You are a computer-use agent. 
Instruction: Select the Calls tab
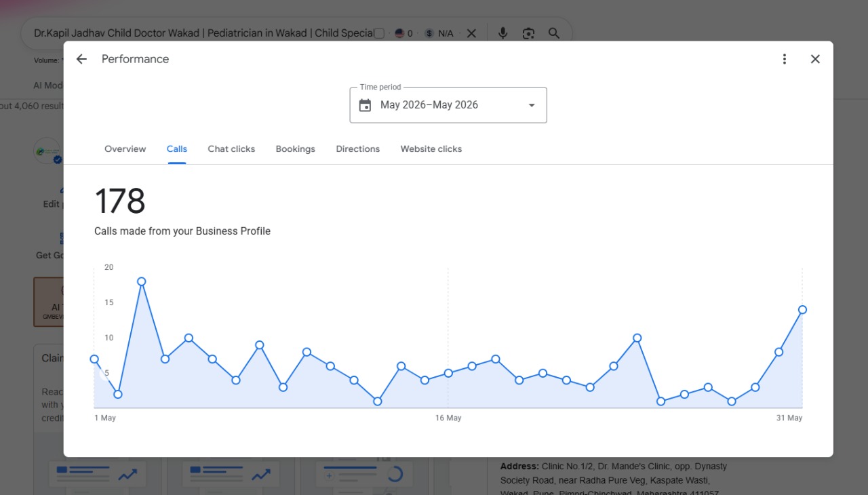(x=177, y=149)
